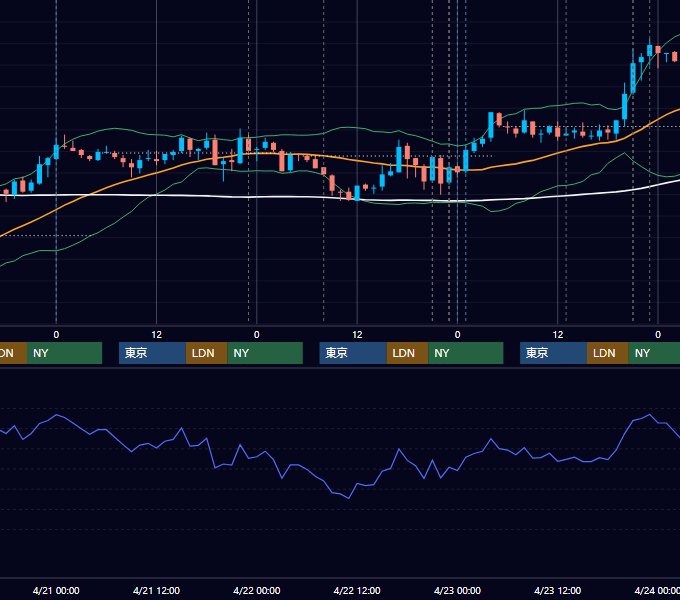Click hour label 0 above 4/23 00:00
680x600 pixels.
tap(457, 335)
